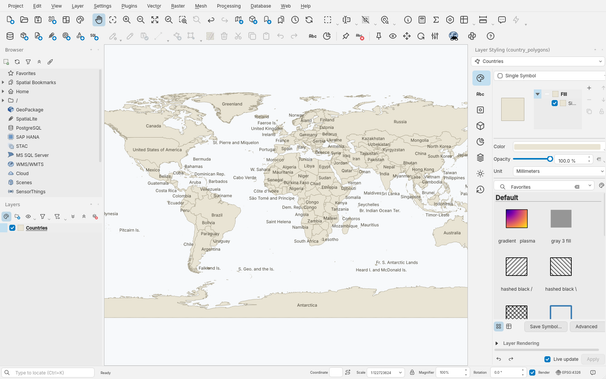Screen dimensions: 606x379
Task: Open the Attribute Table icon
Action: coord(464,20)
